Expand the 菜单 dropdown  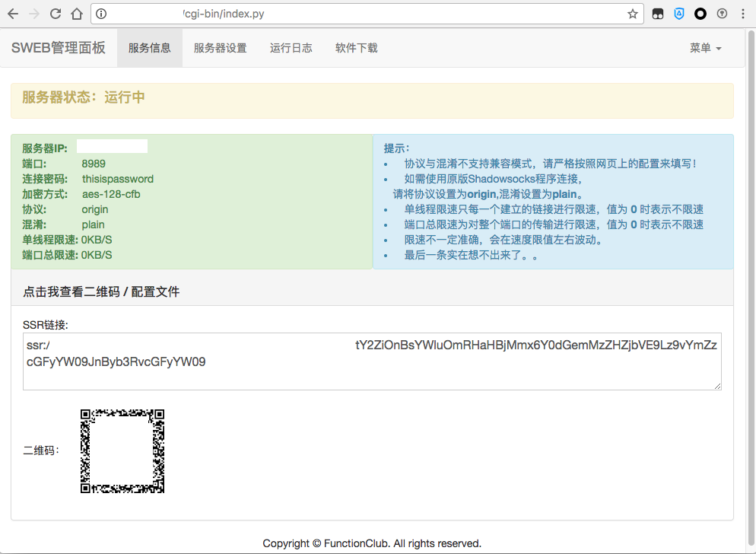[x=705, y=48]
